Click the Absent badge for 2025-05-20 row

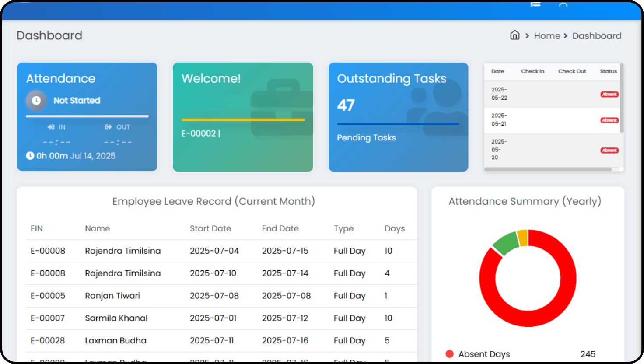(x=609, y=150)
